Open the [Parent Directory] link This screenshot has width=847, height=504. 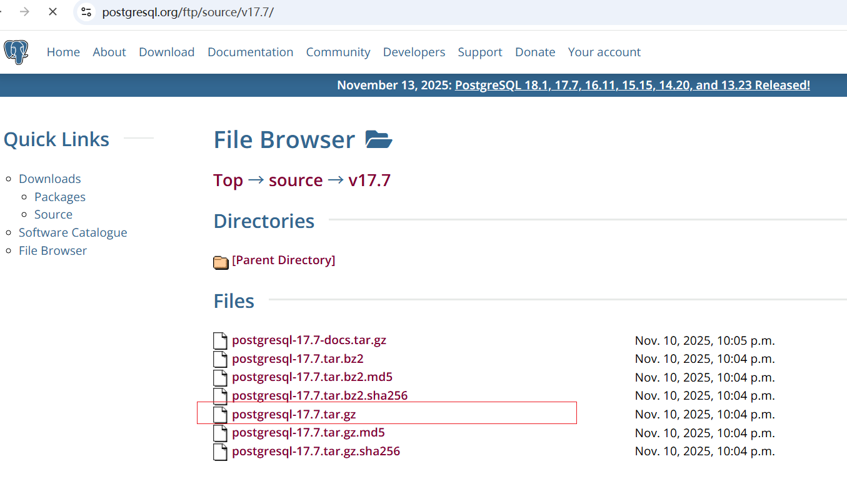coord(284,260)
